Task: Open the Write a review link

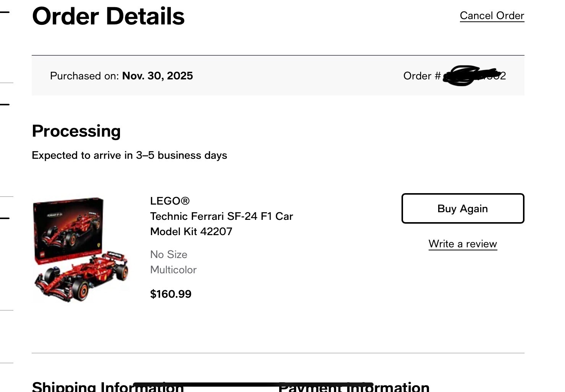Action: tap(463, 244)
